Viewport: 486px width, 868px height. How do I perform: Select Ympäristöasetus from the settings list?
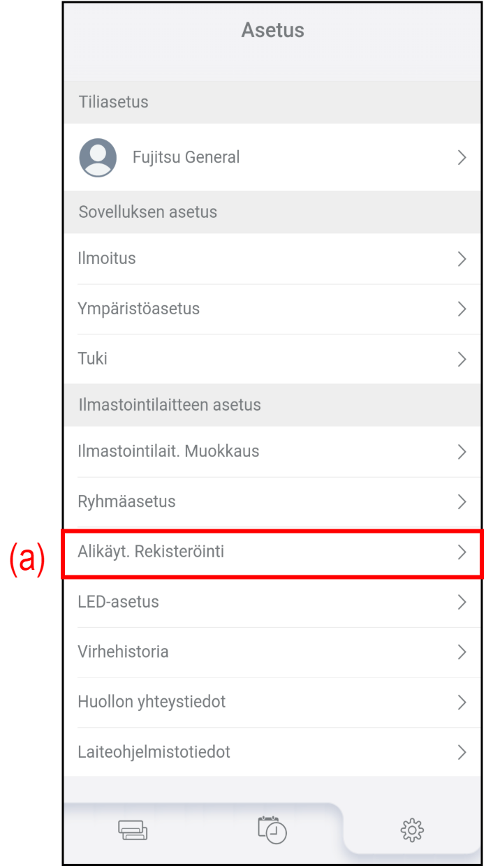tap(139, 309)
